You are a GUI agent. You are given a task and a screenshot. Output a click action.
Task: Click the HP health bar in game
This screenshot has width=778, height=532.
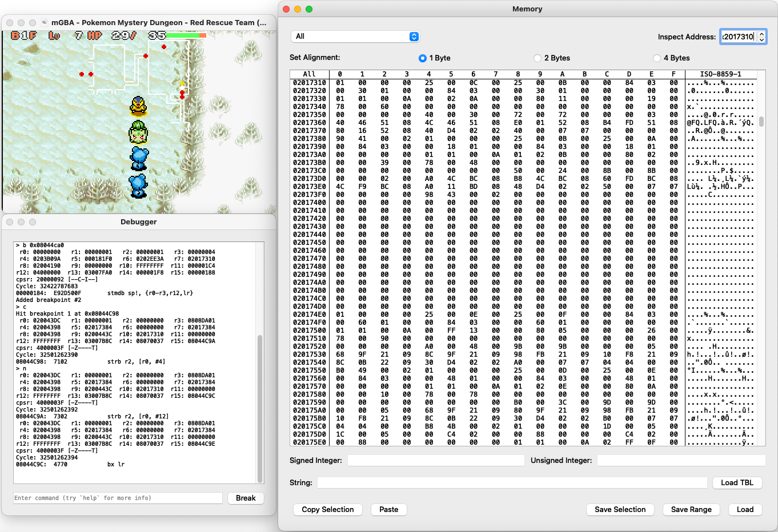(x=186, y=35)
